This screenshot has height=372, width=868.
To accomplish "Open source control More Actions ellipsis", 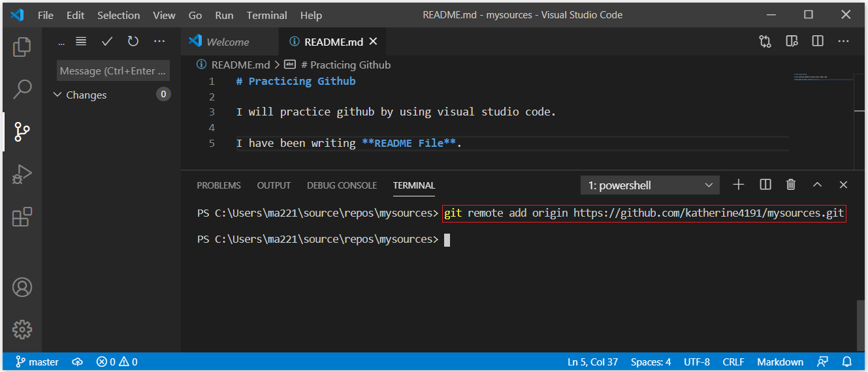I will 159,41.
